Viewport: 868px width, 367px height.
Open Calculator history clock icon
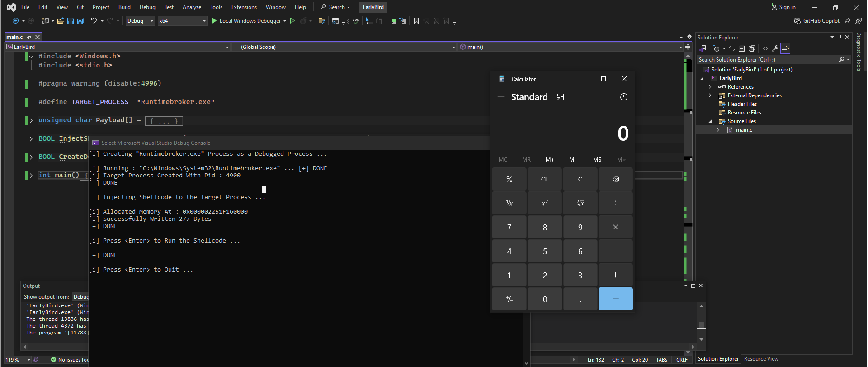[x=624, y=97]
